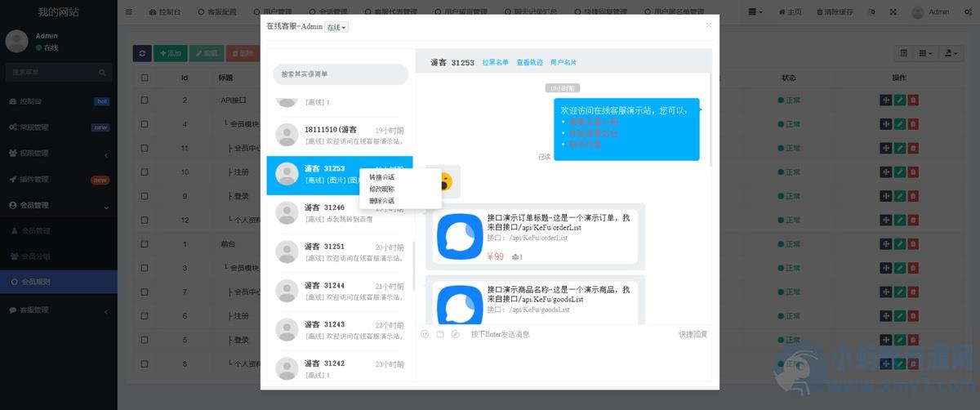This screenshot has height=410, width=980.
Task: Collapse the 会员管理 sidebar menu
Action: point(59,206)
